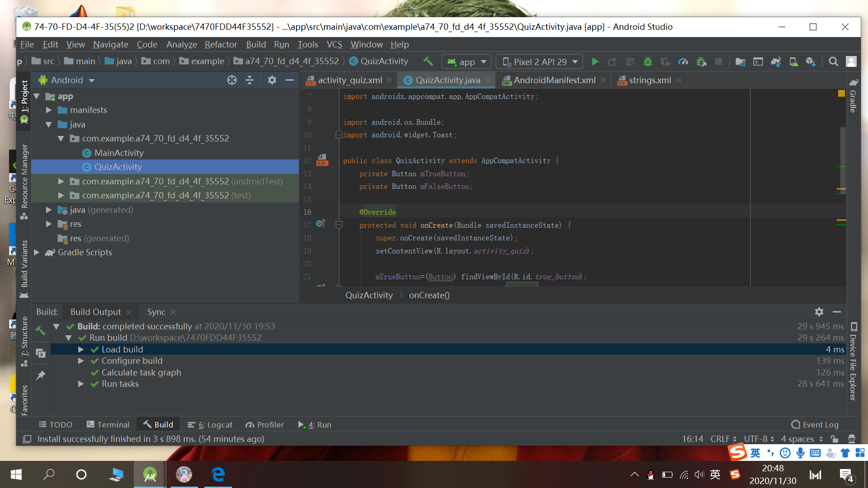Click the Collapse All icon in the Project panel

250,80
